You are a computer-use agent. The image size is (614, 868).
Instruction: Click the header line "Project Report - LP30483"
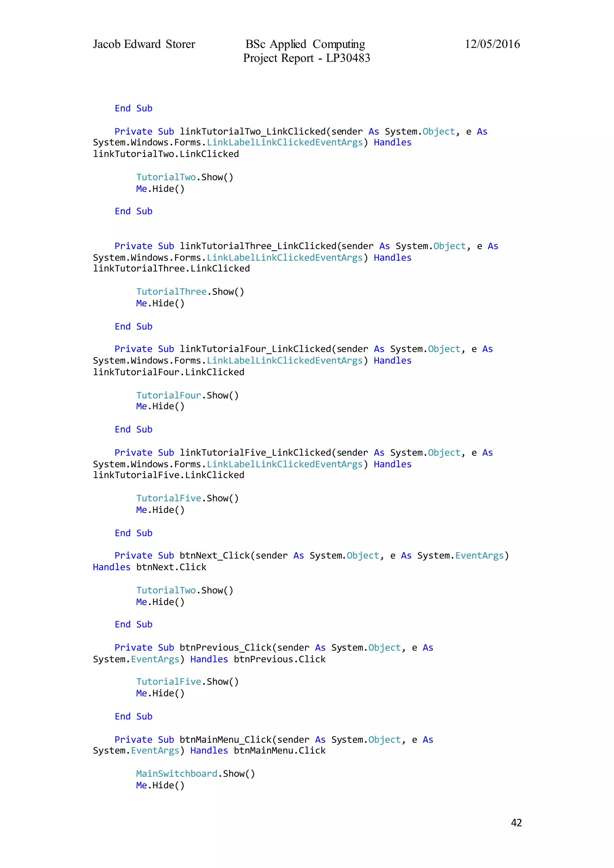[307, 58]
